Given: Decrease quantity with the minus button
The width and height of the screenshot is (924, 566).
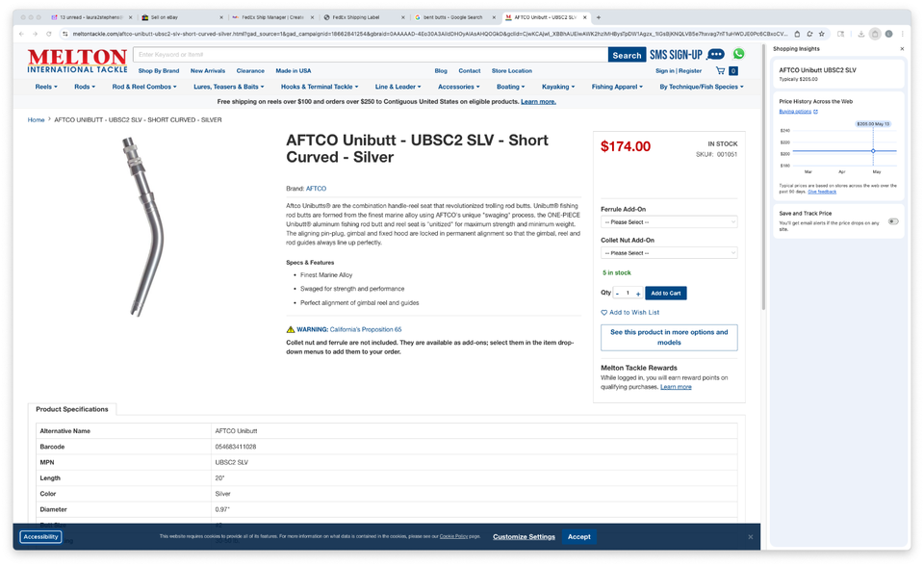Looking at the screenshot, I should pos(617,294).
